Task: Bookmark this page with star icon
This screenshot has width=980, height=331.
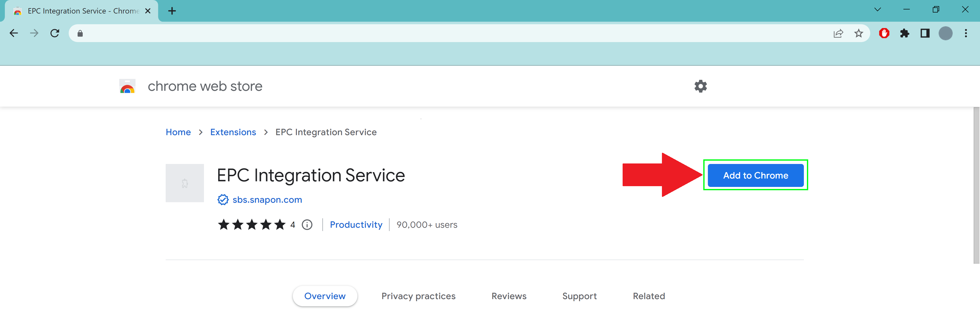Action: (x=859, y=33)
